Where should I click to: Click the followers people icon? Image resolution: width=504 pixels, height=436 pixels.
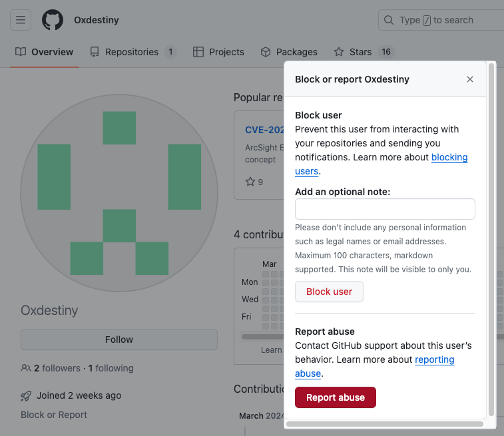point(26,368)
